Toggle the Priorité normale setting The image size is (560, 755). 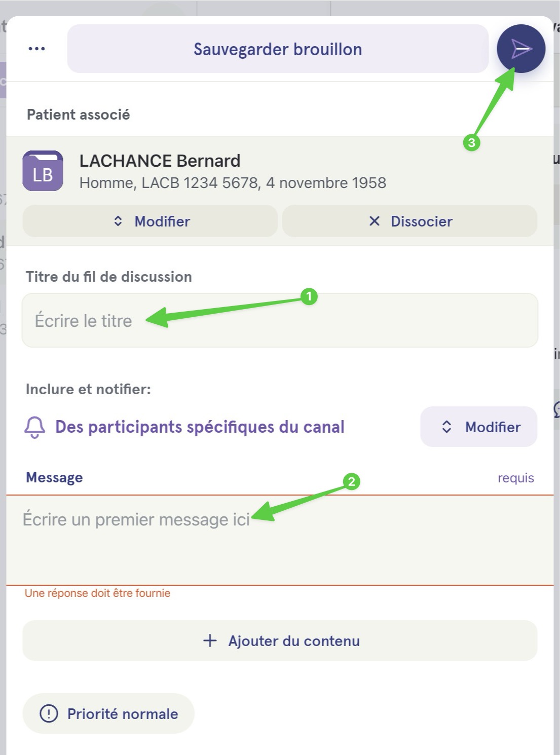click(108, 713)
